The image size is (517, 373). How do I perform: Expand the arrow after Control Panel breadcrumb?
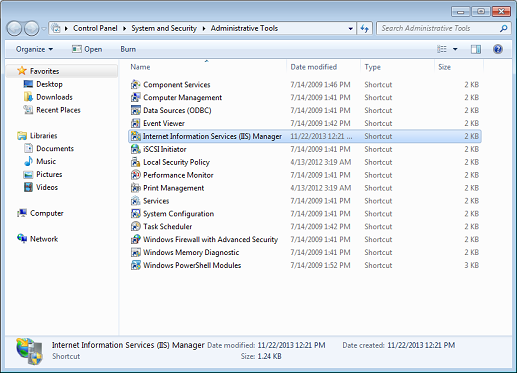pos(124,29)
